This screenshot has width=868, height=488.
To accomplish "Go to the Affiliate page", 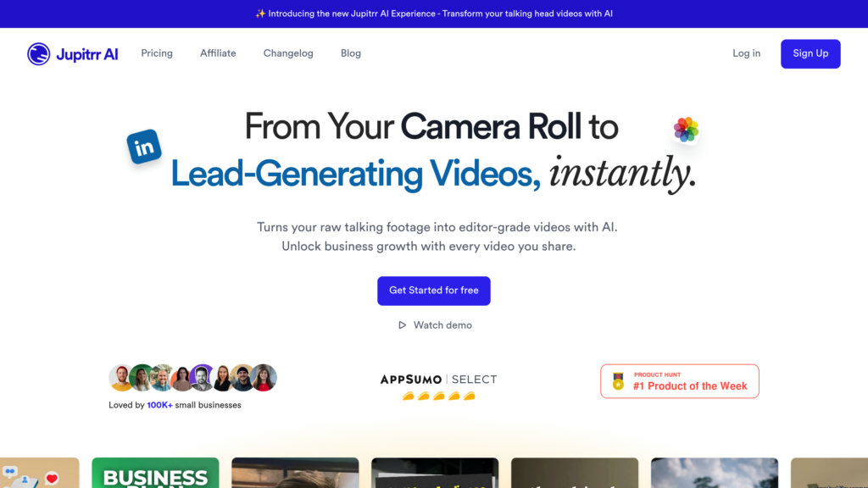I will tap(218, 53).
